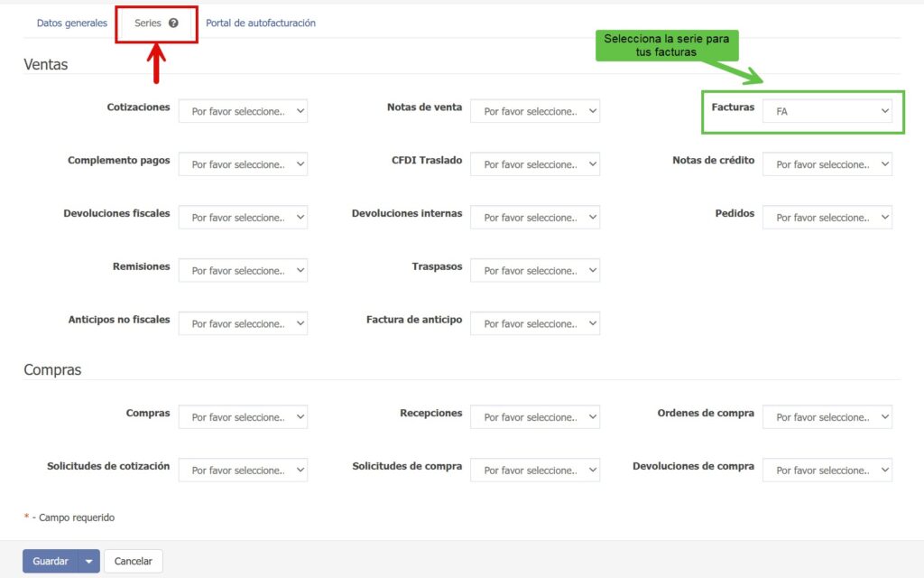Open the Notas de venta dropdown
Viewport: 924px width, 578px height.
click(x=535, y=112)
